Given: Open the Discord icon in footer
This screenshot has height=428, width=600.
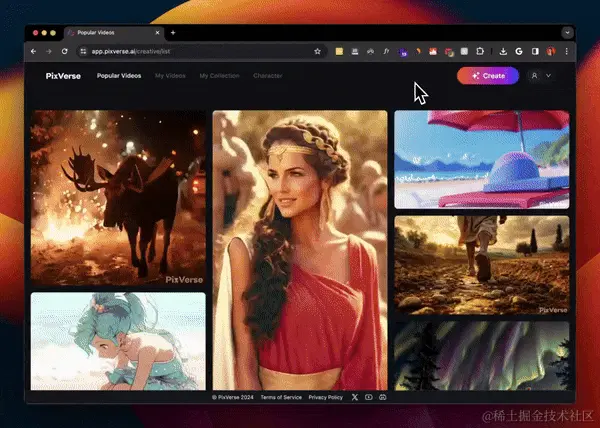Looking at the screenshot, I should [x=382, y=397].
